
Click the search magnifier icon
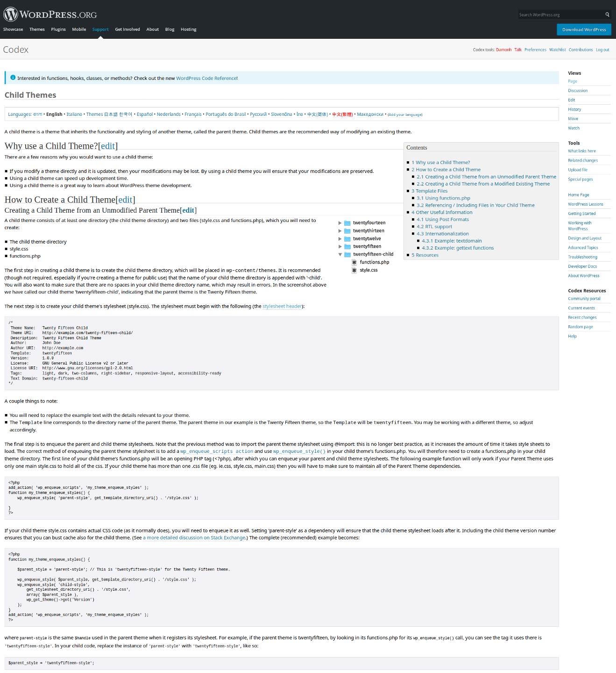tap(607, 14)
